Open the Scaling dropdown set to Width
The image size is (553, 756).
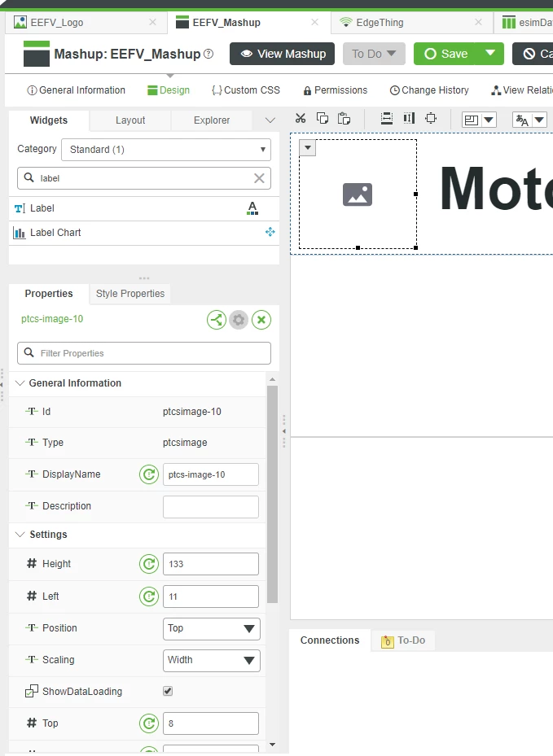[212, 661]
